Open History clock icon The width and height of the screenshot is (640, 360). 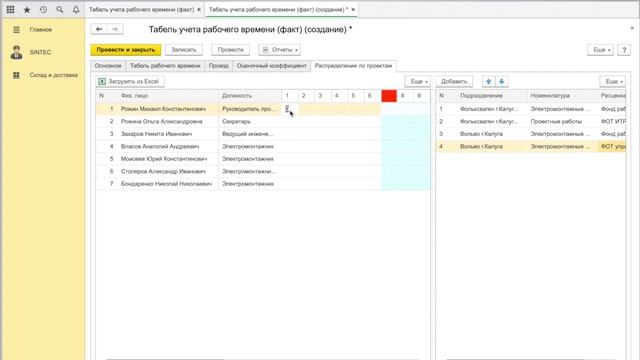point(43,9)
